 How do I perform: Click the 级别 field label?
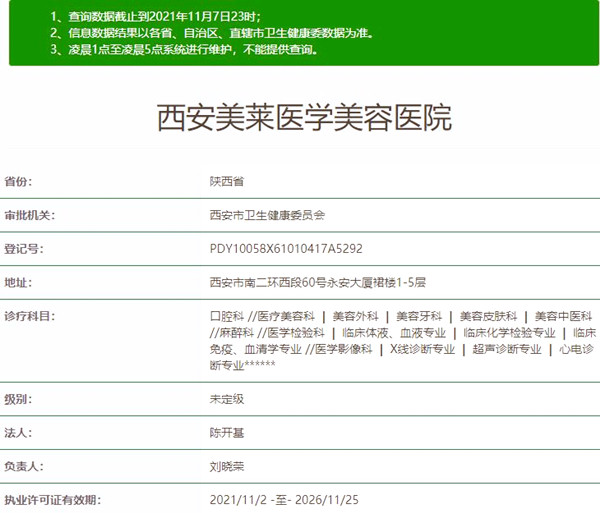point(18,399)
